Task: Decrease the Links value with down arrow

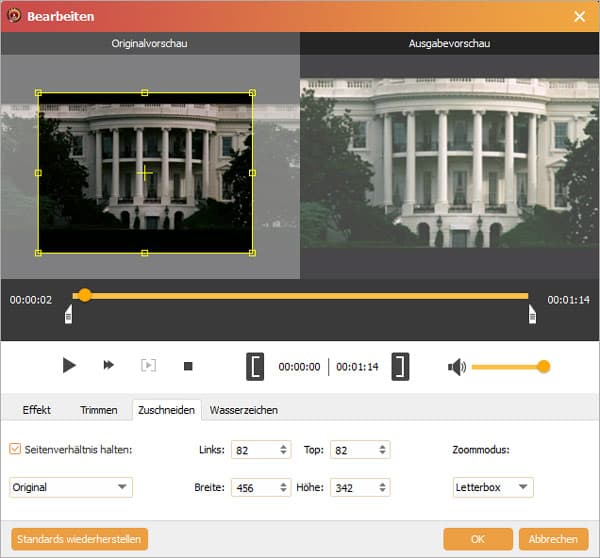Action: coord(283,453)
